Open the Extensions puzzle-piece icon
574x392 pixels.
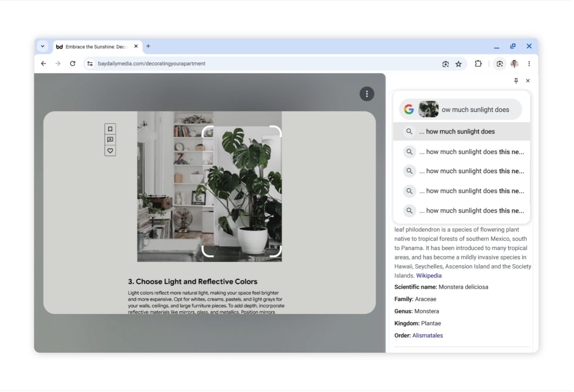(x=478, y=64)
